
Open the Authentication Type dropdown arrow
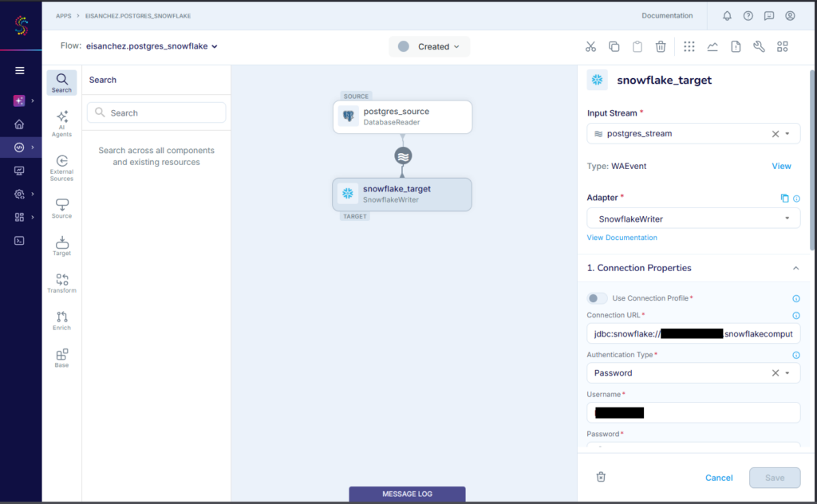787,372
